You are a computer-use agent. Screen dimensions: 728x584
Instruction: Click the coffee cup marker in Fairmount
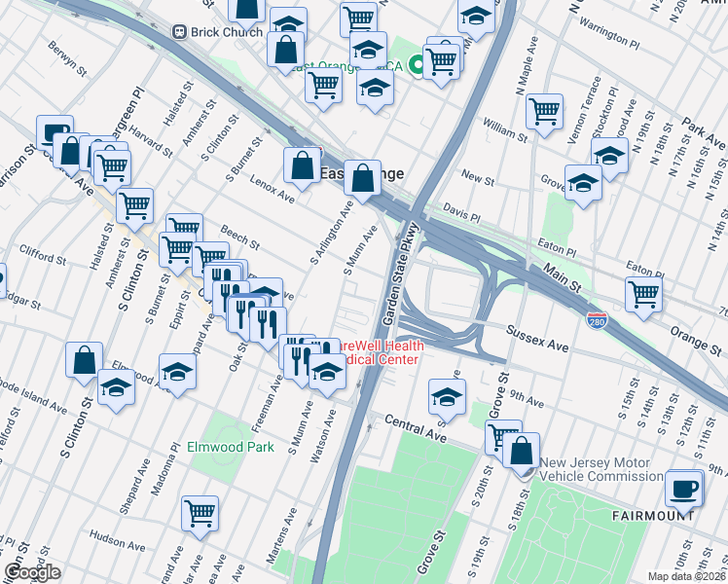click(683, 491)
